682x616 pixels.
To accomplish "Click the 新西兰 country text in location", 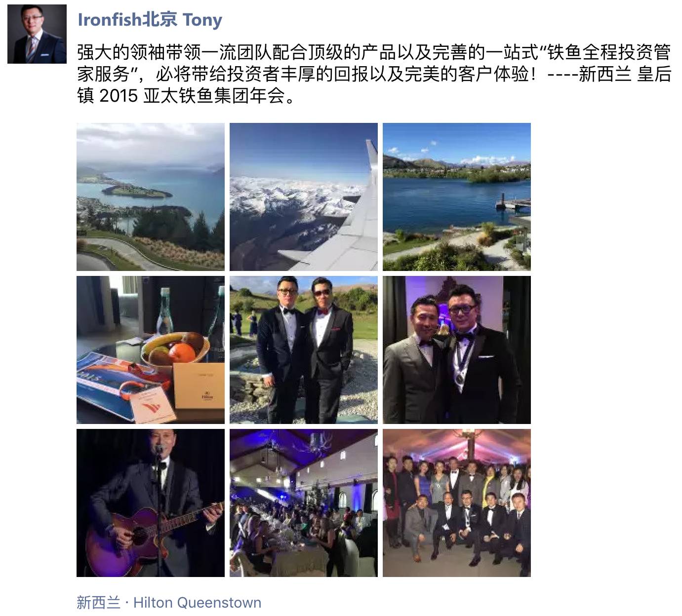I will coord(98,603).
